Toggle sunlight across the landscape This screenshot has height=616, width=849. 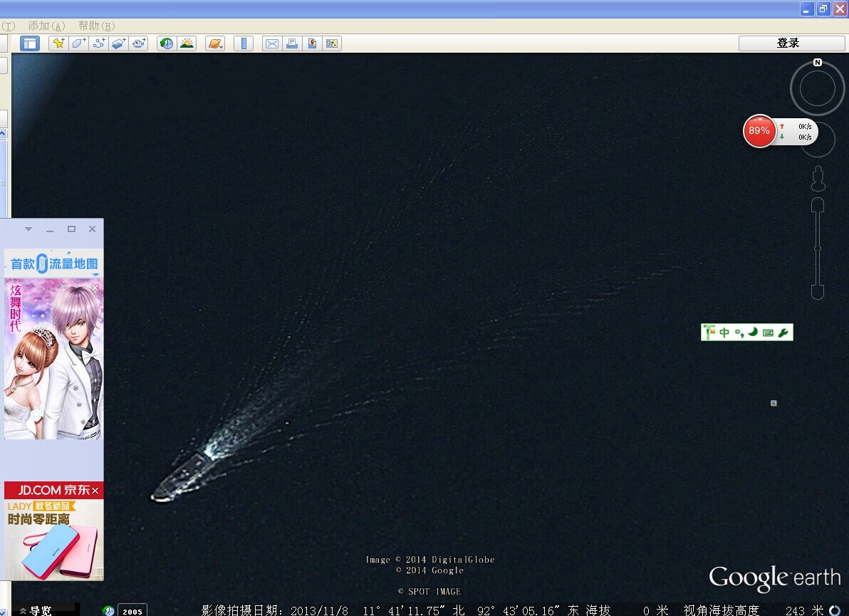pyautogui.click(x=187, y=43)
